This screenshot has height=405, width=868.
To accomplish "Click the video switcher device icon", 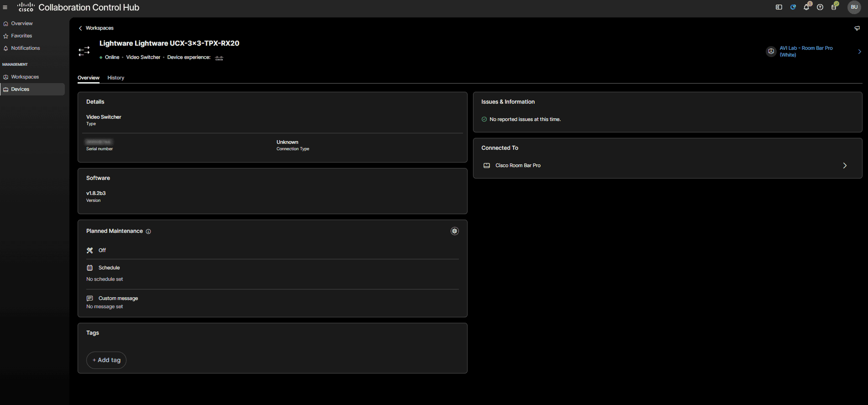I will coord(84,51).
